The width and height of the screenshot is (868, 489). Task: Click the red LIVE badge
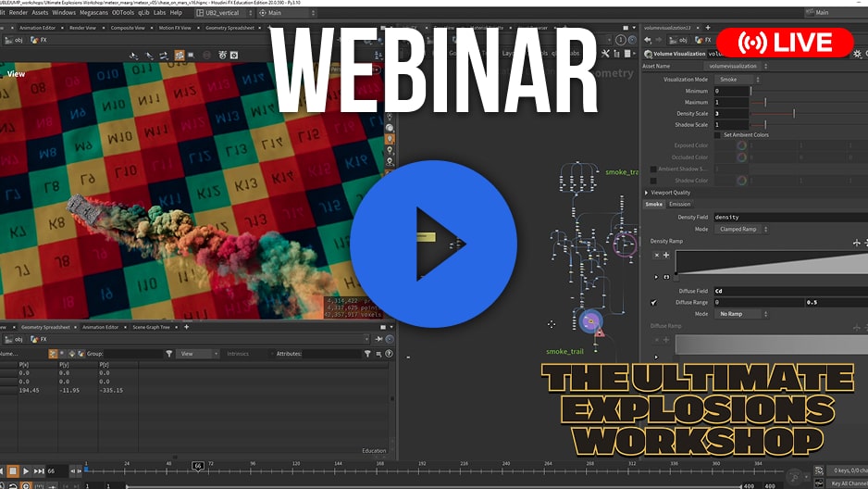pos(785,42)
